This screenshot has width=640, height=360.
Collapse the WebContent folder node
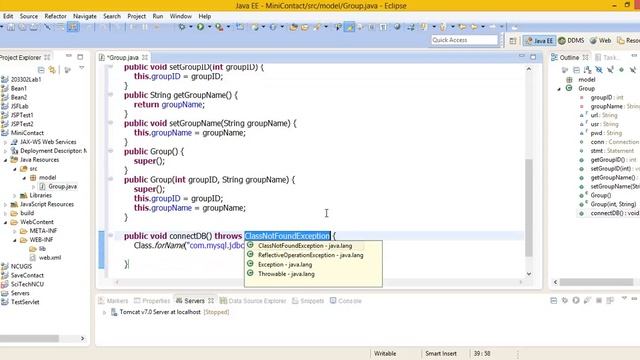(x=6, y=222)
